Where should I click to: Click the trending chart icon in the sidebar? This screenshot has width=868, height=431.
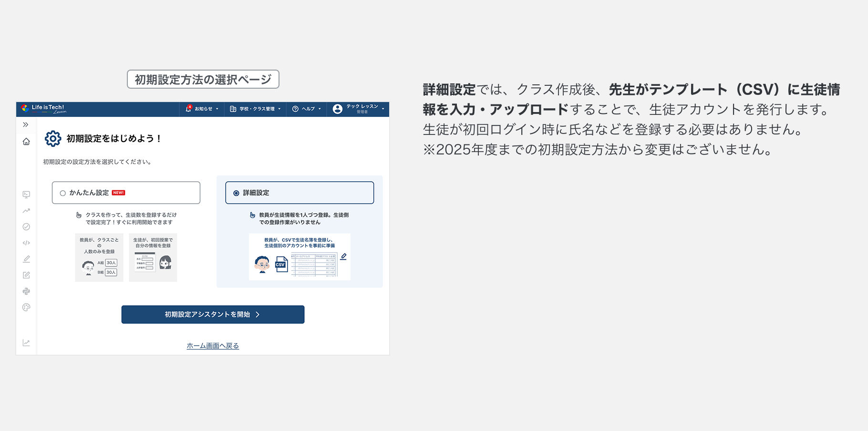pyautogui.click(x=26, y=210)
